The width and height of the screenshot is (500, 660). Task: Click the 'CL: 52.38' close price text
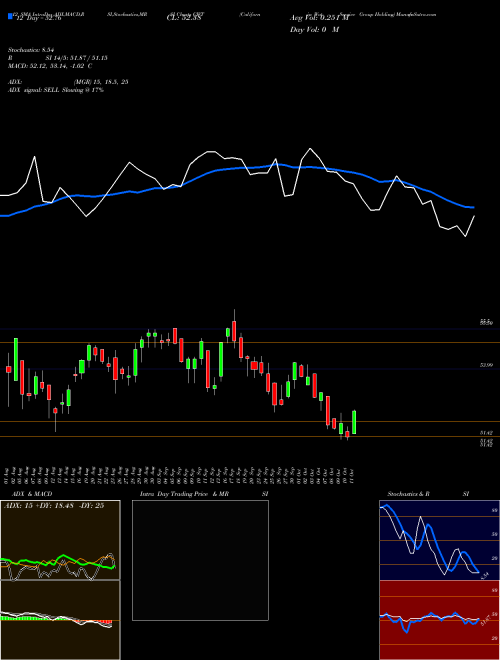(183, 18)
